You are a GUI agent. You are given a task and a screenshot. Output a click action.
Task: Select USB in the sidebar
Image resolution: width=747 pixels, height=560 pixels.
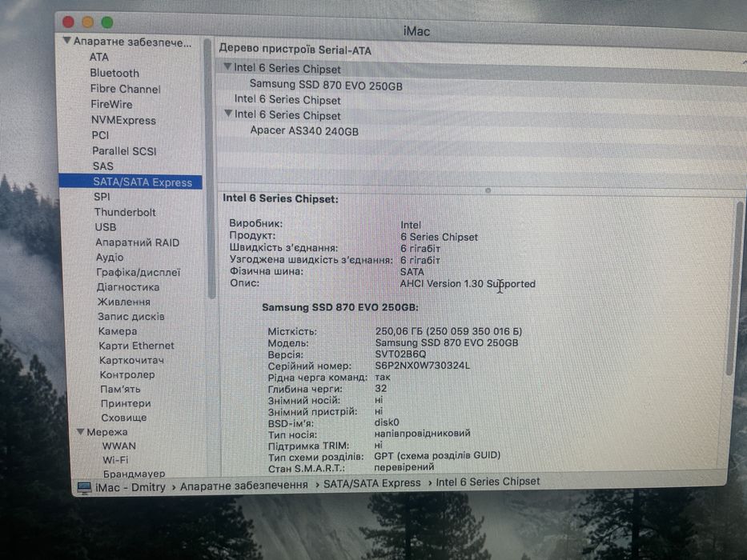tap(106, 227)
